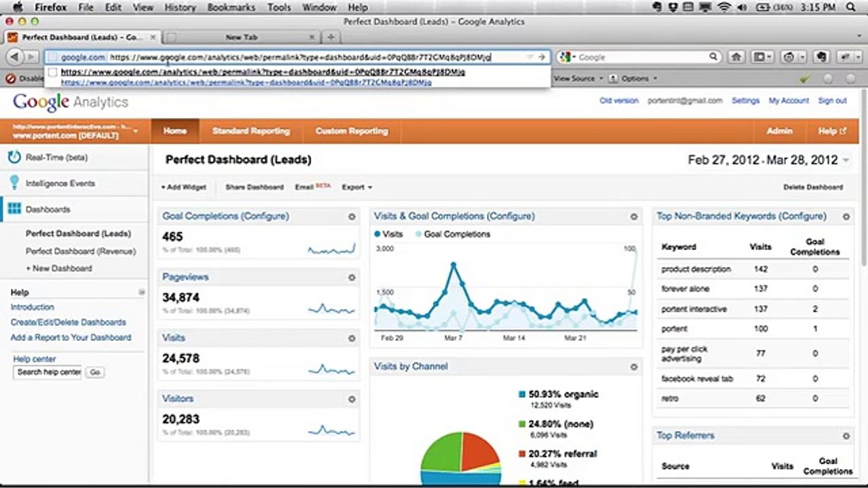Open the Create/Edit/Delete Dashboards help link
868x488 pixels.
68,323
